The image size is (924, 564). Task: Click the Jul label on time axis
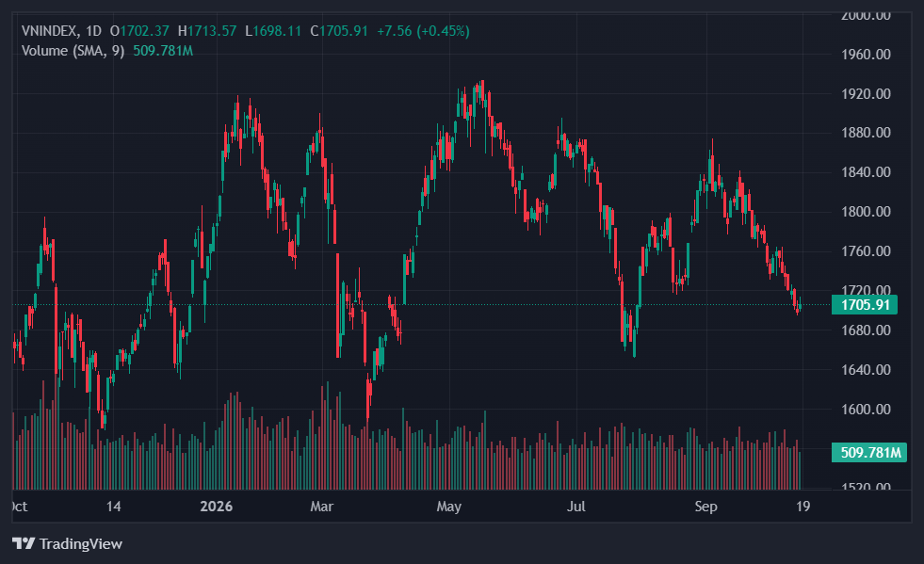point(575,507)
